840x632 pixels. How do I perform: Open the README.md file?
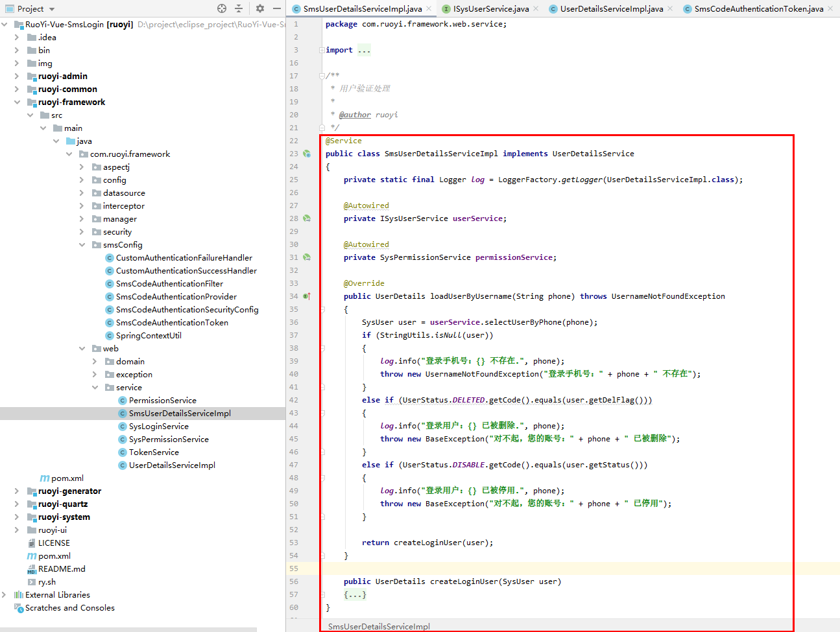pos(62,569)
